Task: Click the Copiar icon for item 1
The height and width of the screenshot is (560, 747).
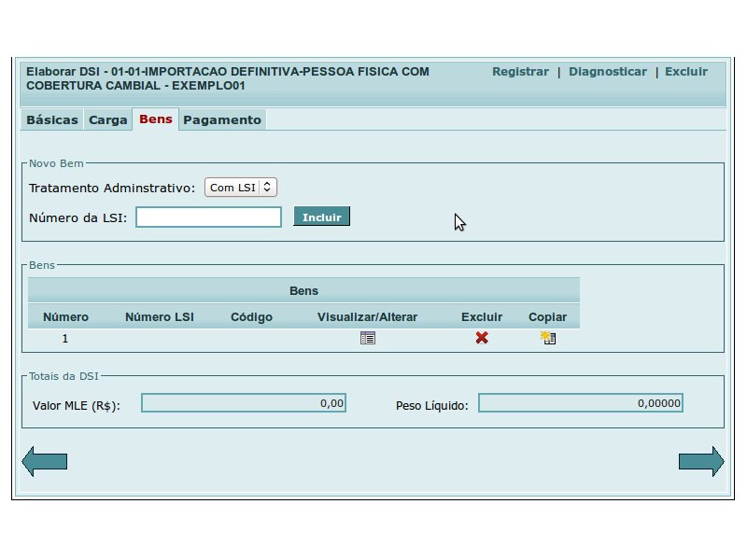Action: coord(547,338)
